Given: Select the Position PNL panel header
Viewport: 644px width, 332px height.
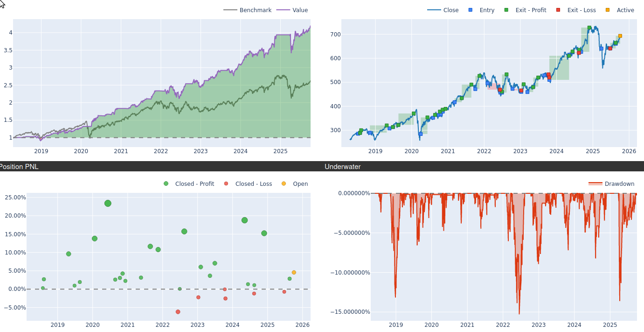Looking at the screenshot, I should pos(19,167).
